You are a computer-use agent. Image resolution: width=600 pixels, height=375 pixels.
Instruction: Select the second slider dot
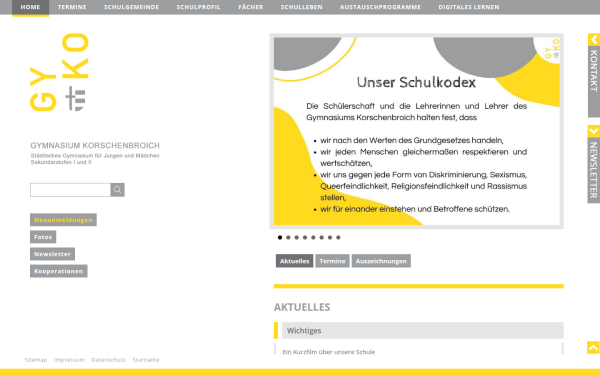point(288,237)
